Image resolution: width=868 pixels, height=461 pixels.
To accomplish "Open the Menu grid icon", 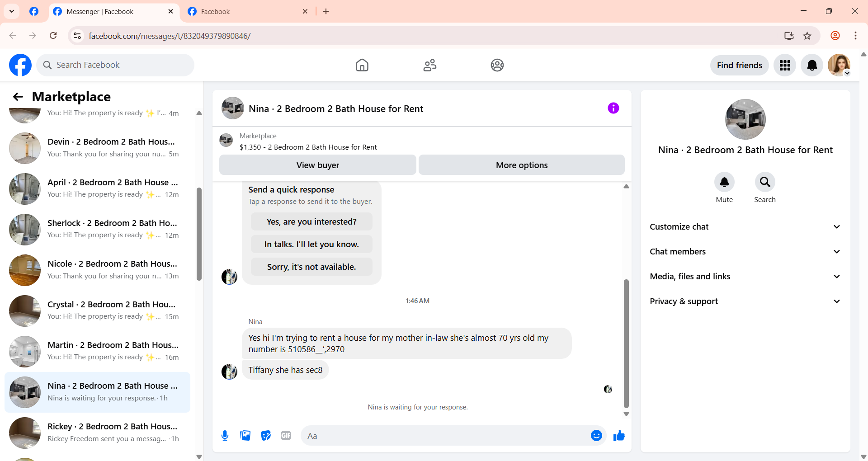I will 785,66.
